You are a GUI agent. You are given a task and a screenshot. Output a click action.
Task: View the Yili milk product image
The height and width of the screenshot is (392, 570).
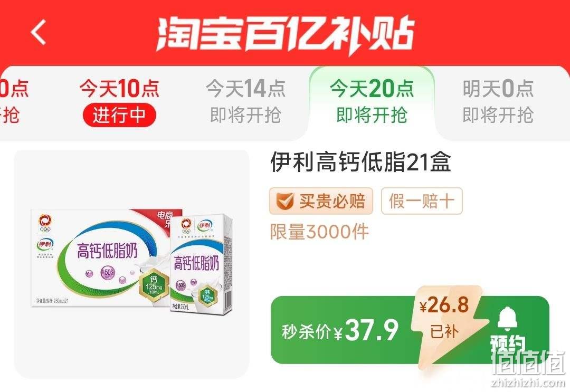(131, 264)
